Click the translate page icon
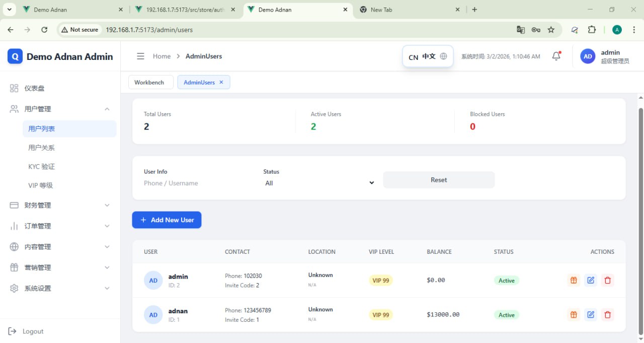644x343 pixels. (x=521, y=30)
